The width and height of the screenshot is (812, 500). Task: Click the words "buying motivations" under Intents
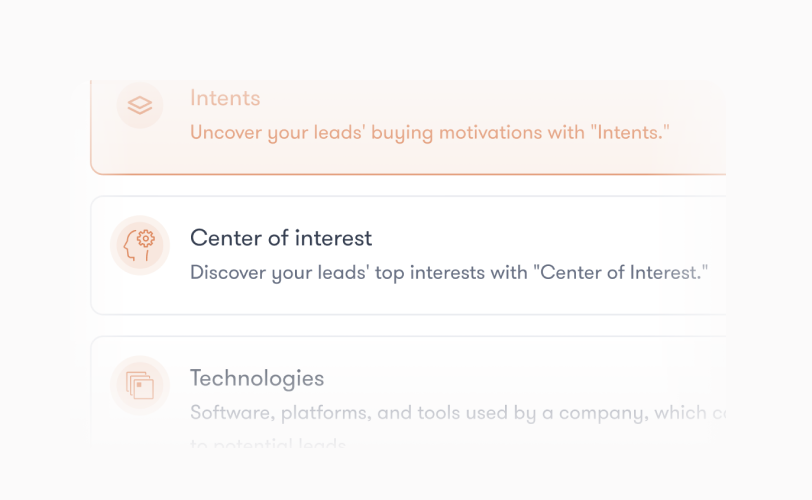point(466,132)
